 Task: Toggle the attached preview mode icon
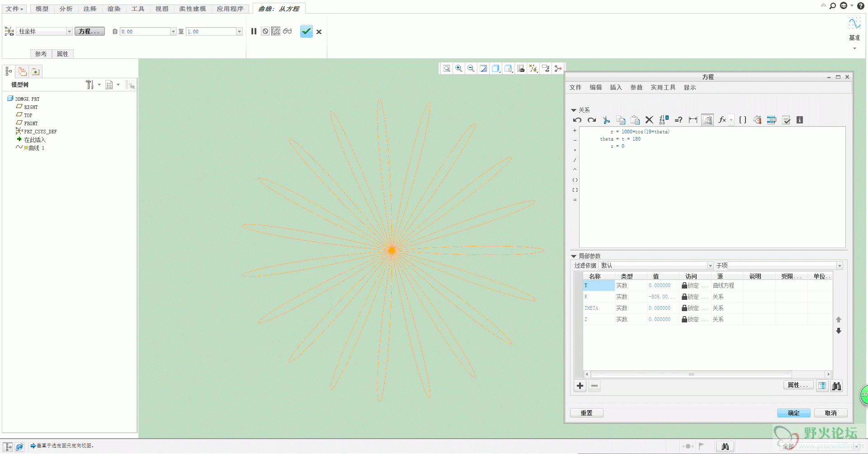pyautogui.click(x=276, y=31)
